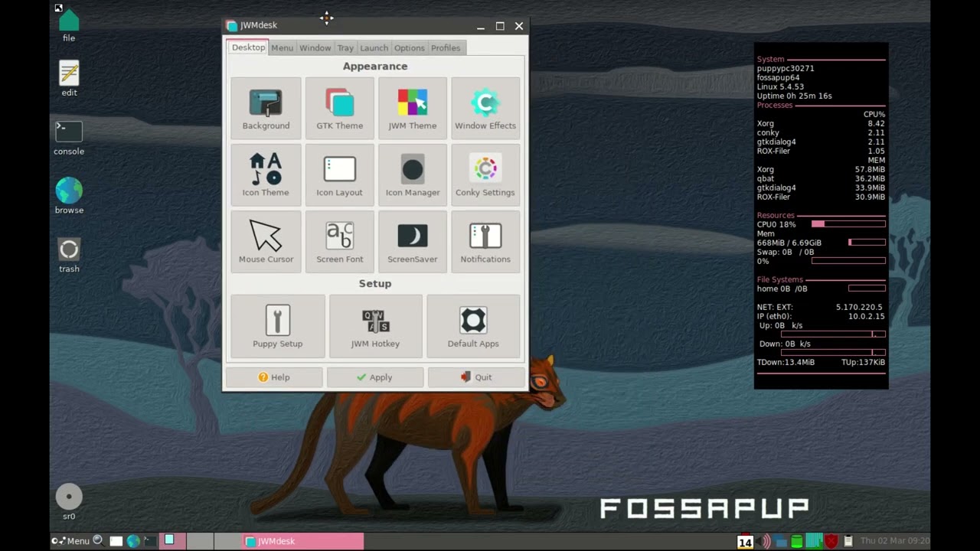Image resolution: width=980 pixels, height=551 pixels.
Task: Open the Icon Theme selector
Action: pyautogui.click(x=266, y=174)
